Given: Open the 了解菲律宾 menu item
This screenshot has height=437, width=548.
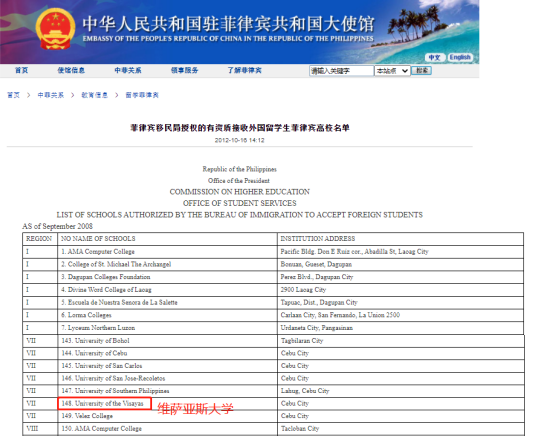Looking at the screenshot, I should coord(245,70).
